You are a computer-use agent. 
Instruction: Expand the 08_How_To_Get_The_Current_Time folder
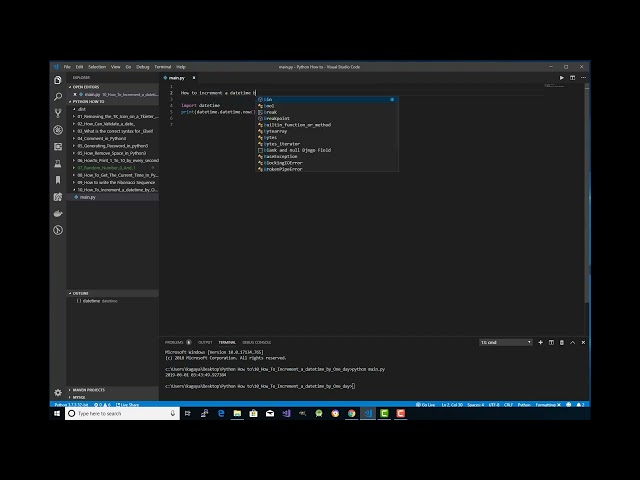pyautogui.click(x=117, y=175)
